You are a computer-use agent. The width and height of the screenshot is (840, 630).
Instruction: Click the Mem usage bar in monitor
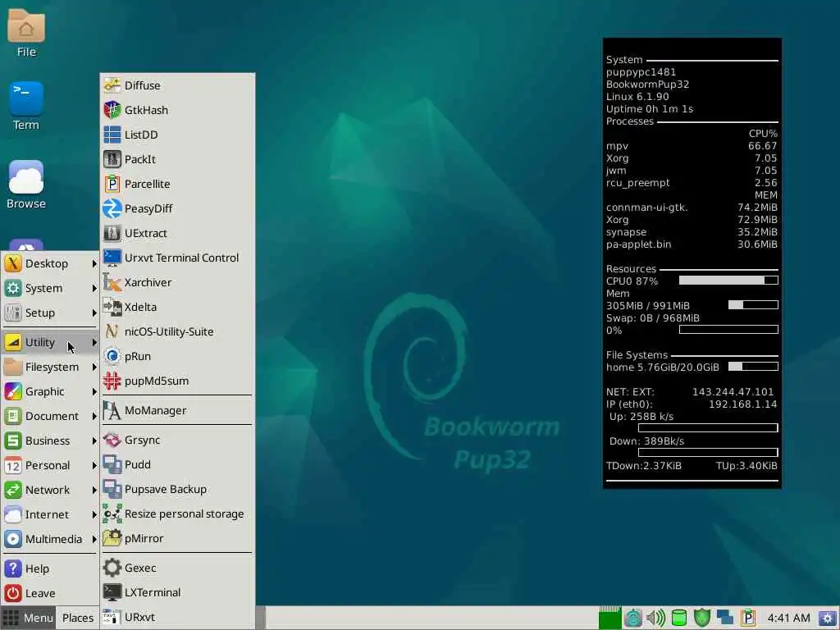(753, 305)
